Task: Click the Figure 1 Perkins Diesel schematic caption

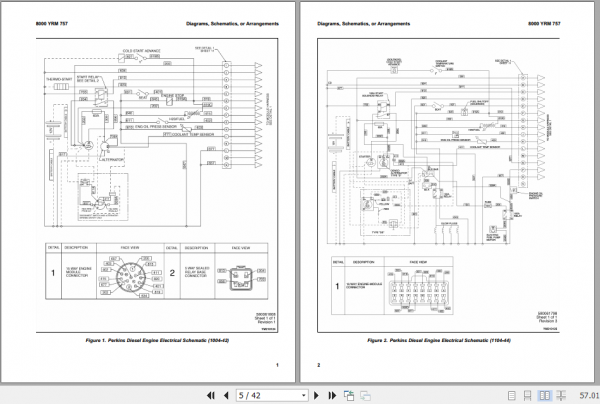Action: coord(157,340)
